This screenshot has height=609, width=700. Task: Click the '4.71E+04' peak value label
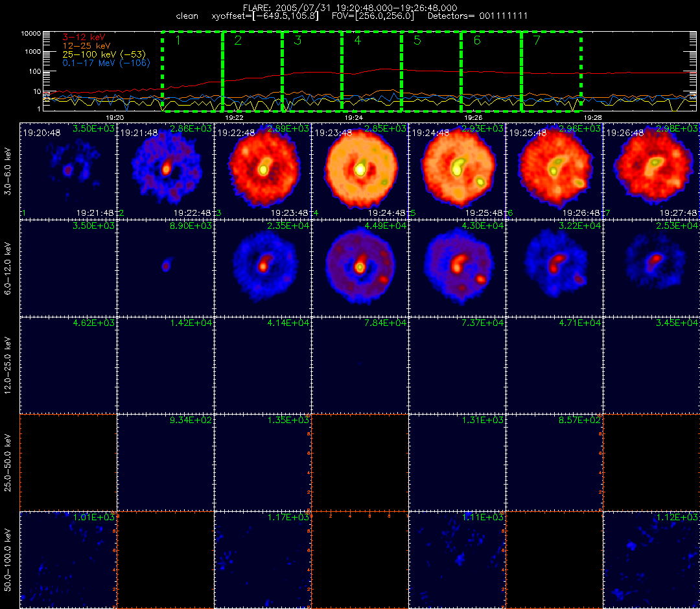580,323
